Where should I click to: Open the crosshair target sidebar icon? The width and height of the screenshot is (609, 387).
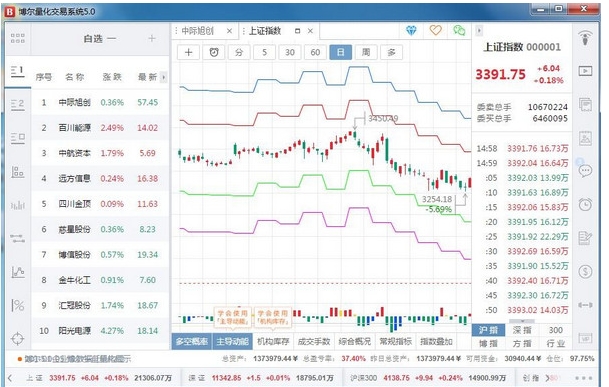coord(17,338)
